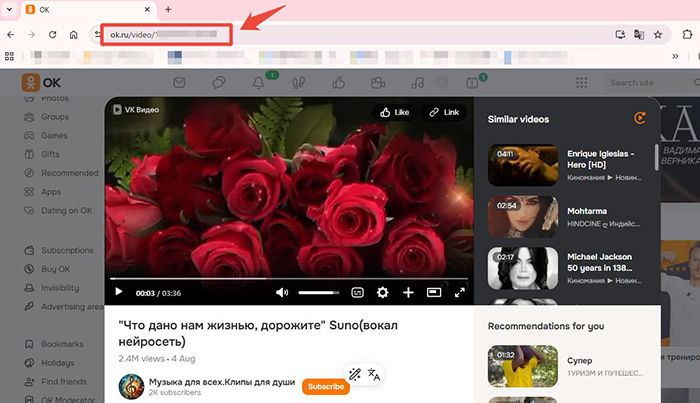Subscribe to Музыка для всех channel
This screenshot has height=403, width=700.
[x=326, y=386]
